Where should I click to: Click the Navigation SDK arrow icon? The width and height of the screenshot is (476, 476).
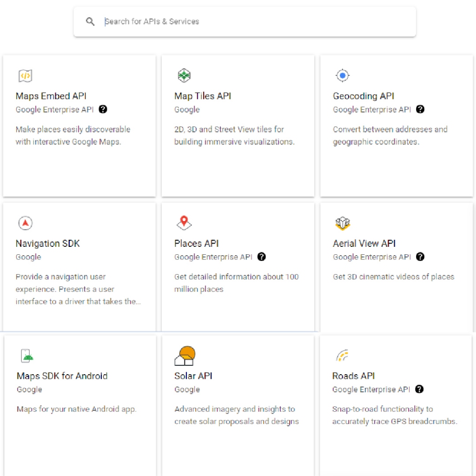click(x=25, y=223)
